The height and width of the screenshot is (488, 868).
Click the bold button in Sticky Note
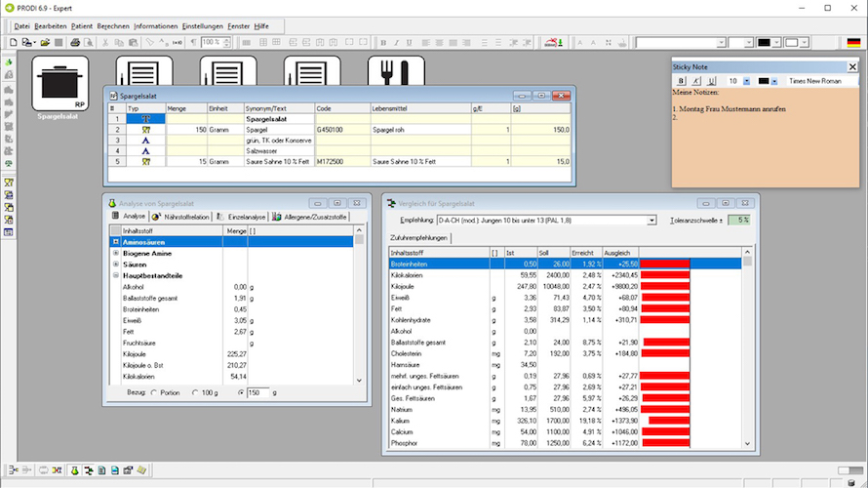(x=682, y=81)
